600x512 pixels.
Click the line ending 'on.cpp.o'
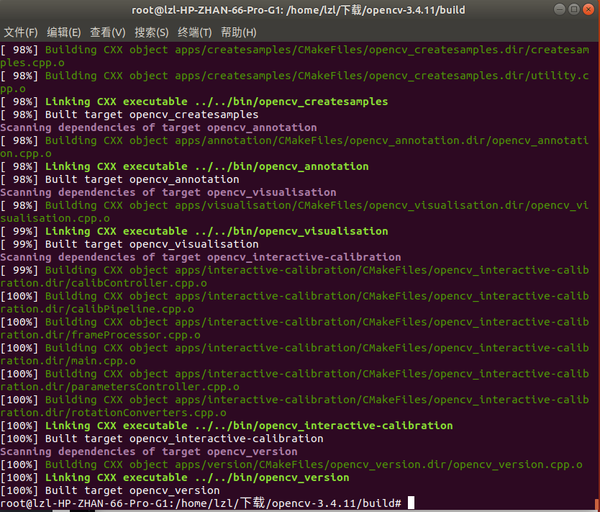click(x=26, y=153)
